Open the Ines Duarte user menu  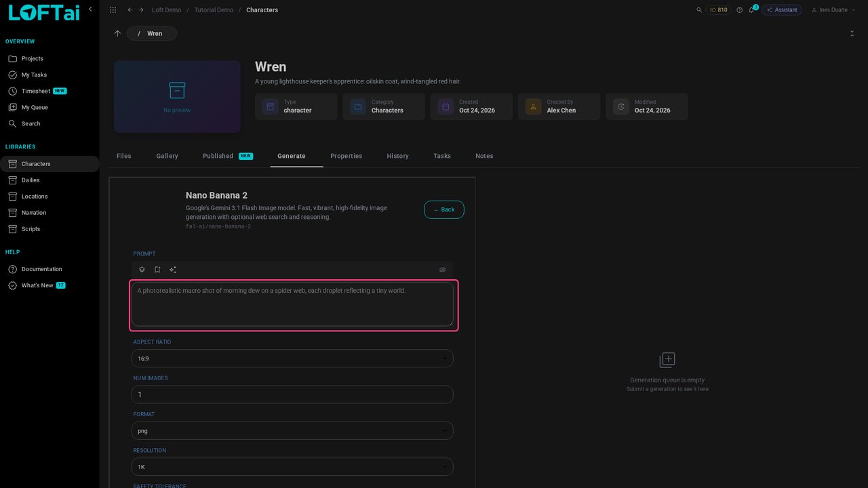(833, 10)
